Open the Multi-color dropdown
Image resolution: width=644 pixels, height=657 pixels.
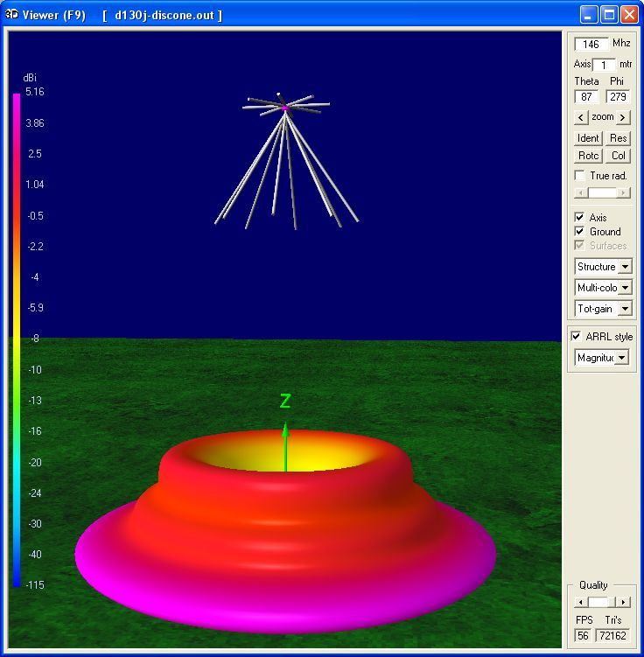(625, 288)
